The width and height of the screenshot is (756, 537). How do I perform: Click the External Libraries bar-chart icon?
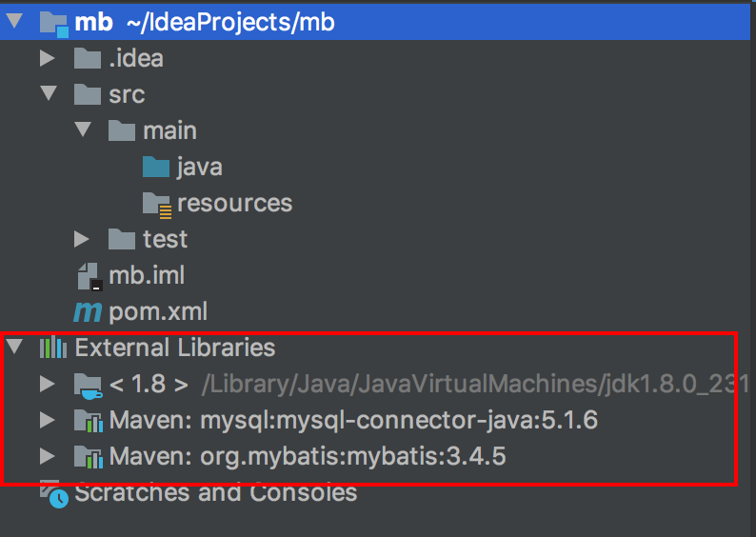pos(53,348)
